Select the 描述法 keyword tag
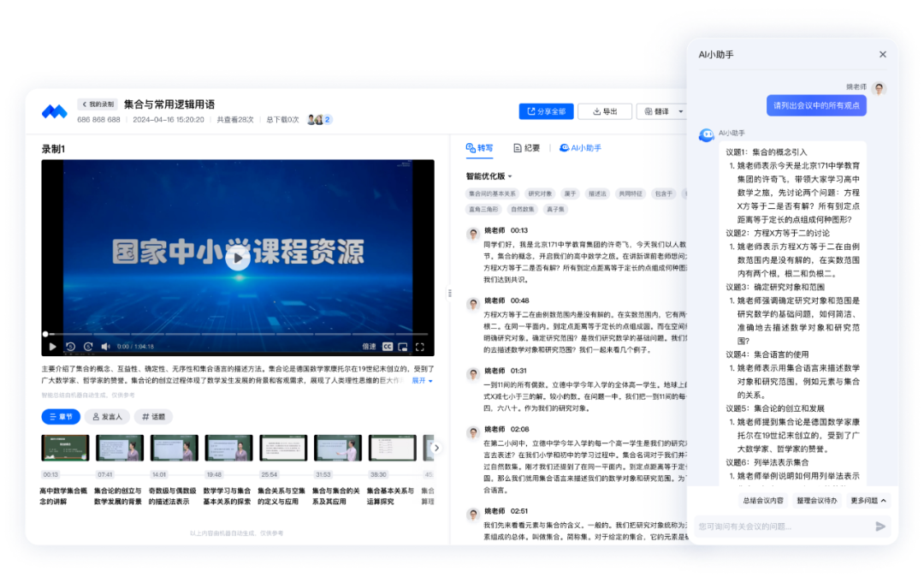Image resolution: width=924 pixels, height=583 pixels. [597, 193]
